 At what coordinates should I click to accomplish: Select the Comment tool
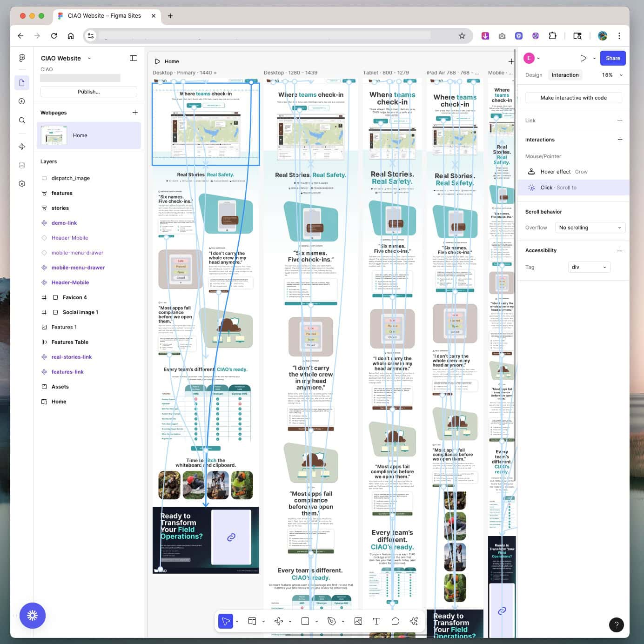395,621
